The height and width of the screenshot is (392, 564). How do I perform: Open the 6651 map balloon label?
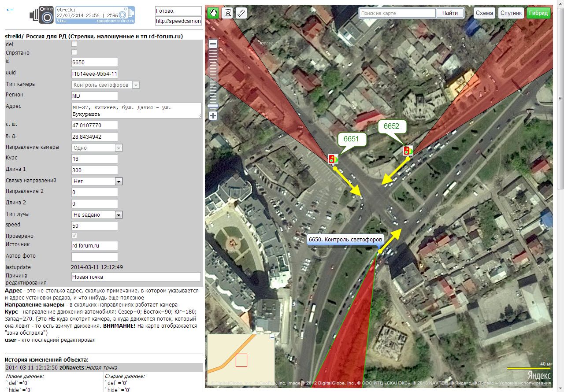tap(351, 139)
